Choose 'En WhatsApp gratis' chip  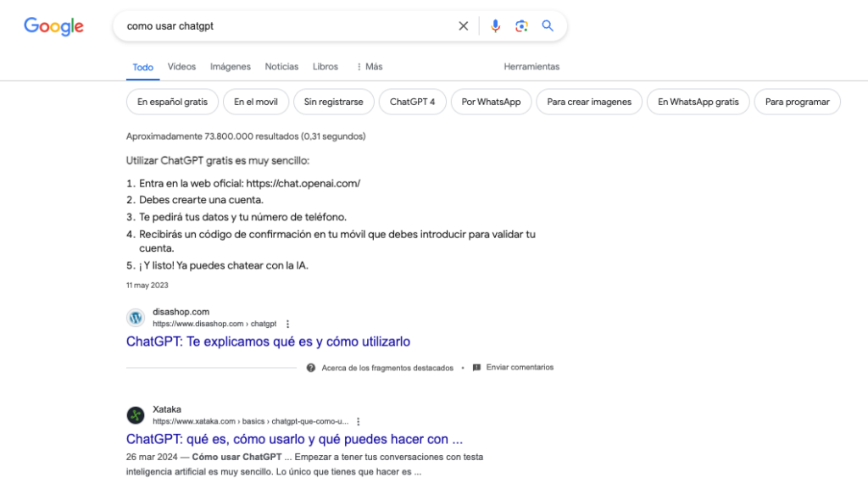point(698,102)
